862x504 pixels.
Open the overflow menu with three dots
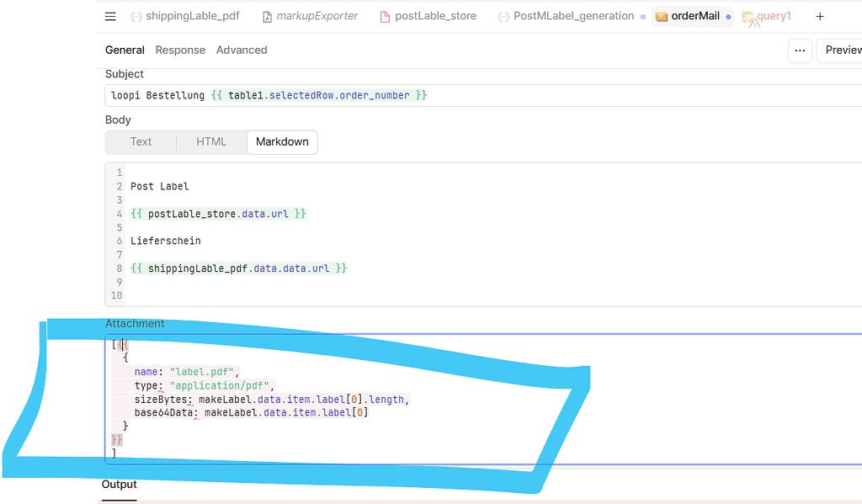click(x=800, y=50)
